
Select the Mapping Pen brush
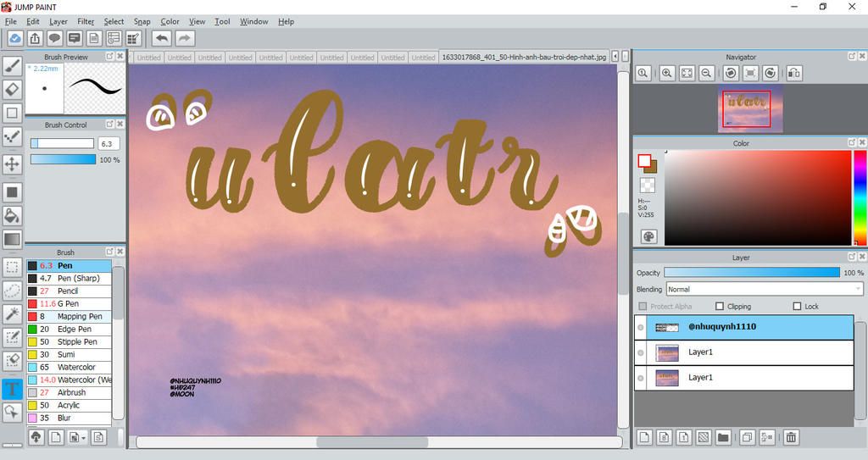click(70, 317)
